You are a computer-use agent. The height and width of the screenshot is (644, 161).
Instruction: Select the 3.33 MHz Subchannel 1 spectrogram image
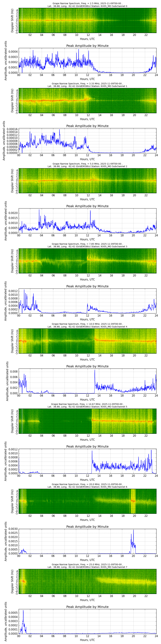pyautogui.click(x=87, y=100)
